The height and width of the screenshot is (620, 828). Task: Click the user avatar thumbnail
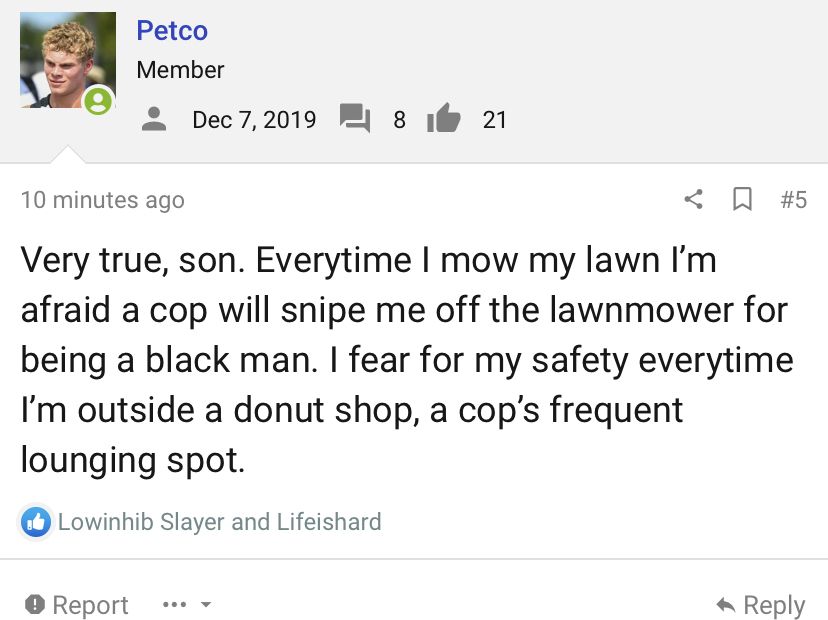[68, 60]
